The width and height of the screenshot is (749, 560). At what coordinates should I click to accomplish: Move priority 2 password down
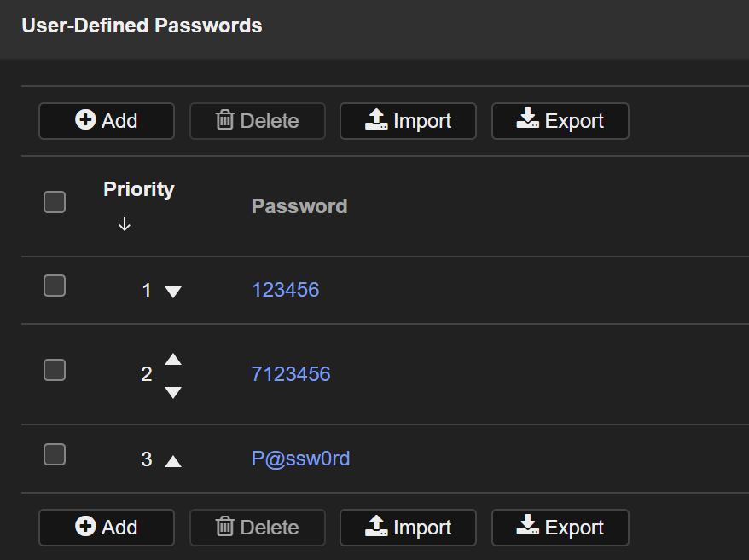[173, 393]
